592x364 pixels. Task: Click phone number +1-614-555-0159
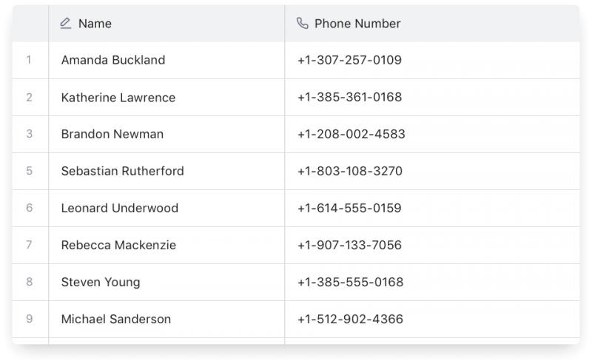tap(349, 208)
